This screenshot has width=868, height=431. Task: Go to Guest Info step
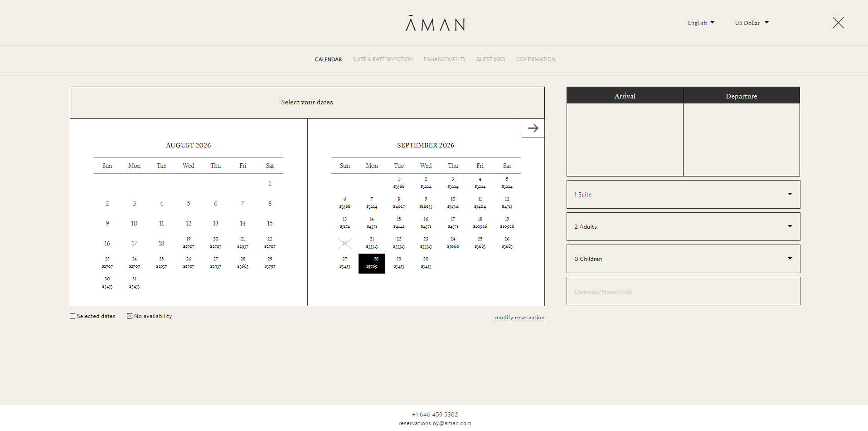(x=490, y=59)
